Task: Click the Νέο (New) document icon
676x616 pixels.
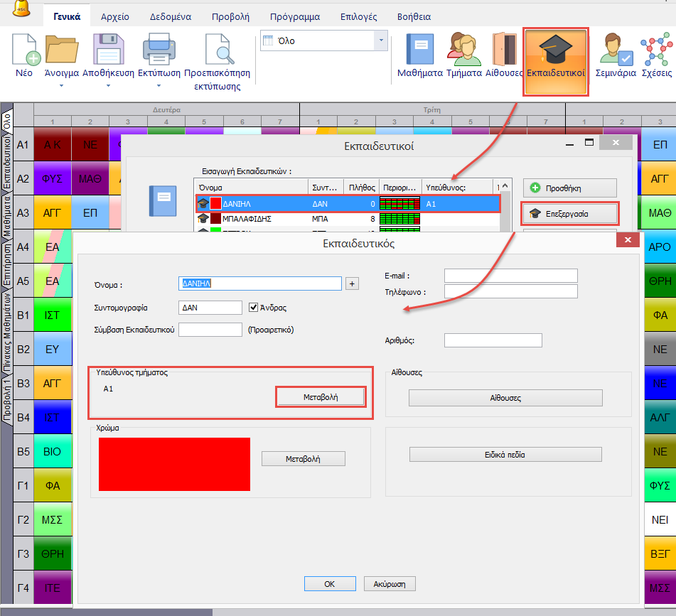Action: [x=23, y=50]
